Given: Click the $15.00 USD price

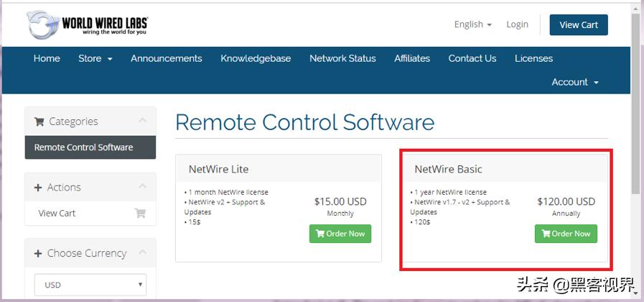Looking at the screenshot, I should click(x=340, y=201).
